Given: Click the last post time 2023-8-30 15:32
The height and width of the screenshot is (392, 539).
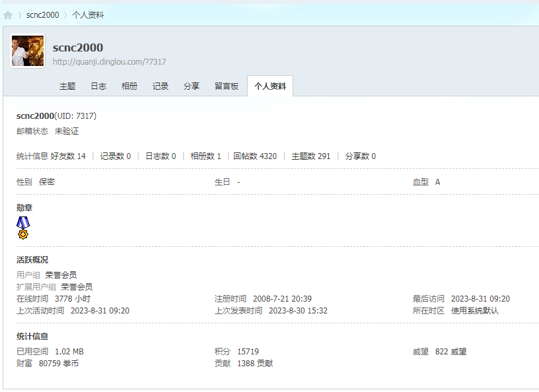Looking at the screenshot, I should (x=298, y=311).
